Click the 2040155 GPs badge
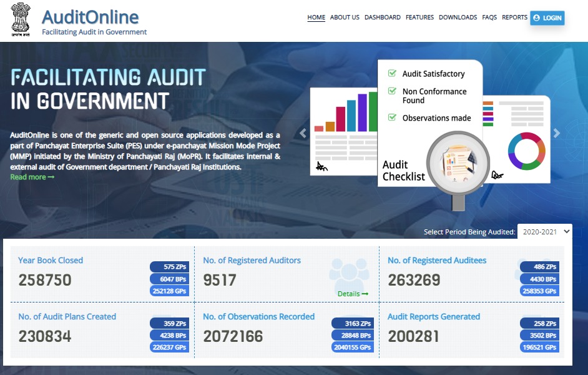 [x=353, y=347]
